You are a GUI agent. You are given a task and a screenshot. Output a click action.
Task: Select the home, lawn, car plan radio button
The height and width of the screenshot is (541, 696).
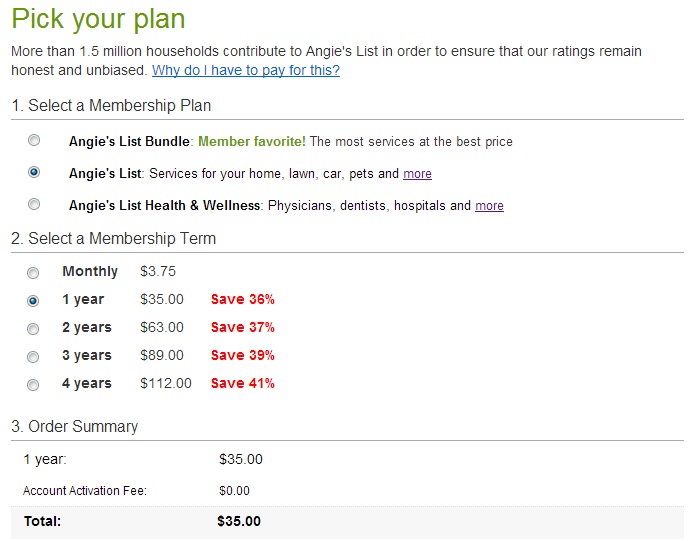tap(35, 172)
